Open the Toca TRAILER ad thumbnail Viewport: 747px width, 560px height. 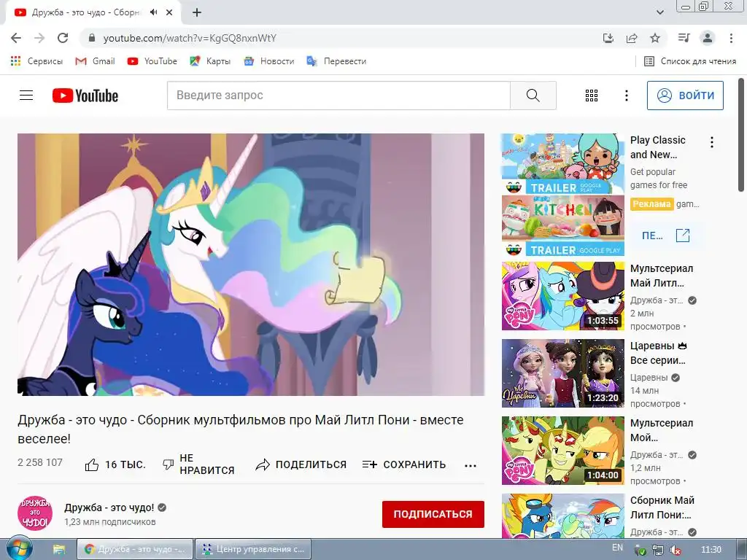562,164
